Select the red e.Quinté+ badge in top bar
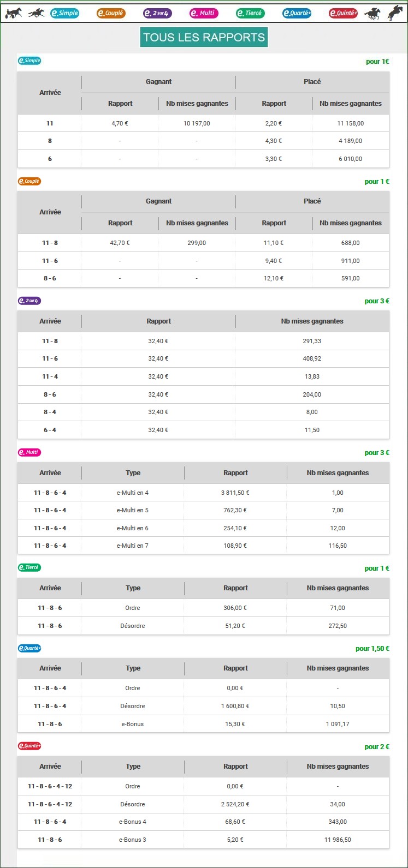 pos(344,13)
